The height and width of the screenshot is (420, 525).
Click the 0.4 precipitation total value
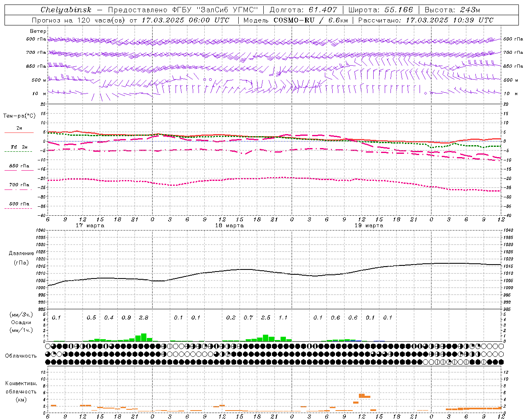[109, 318]
